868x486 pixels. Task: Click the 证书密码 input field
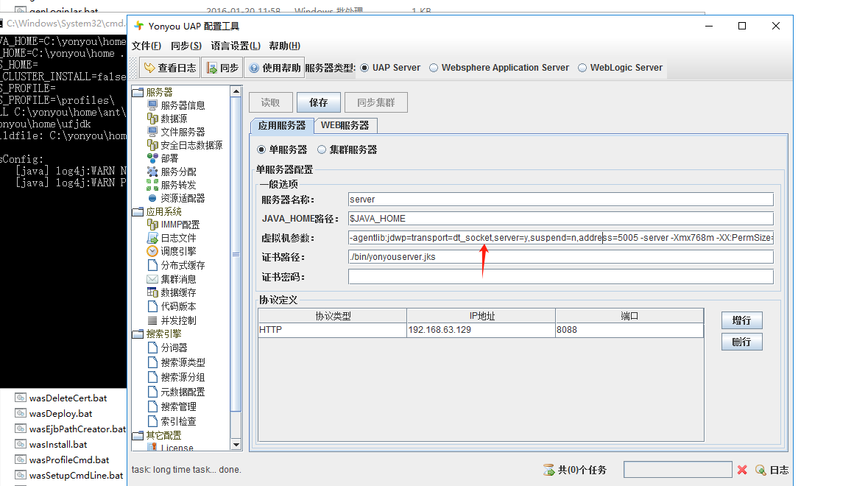(x=560, y=277)
